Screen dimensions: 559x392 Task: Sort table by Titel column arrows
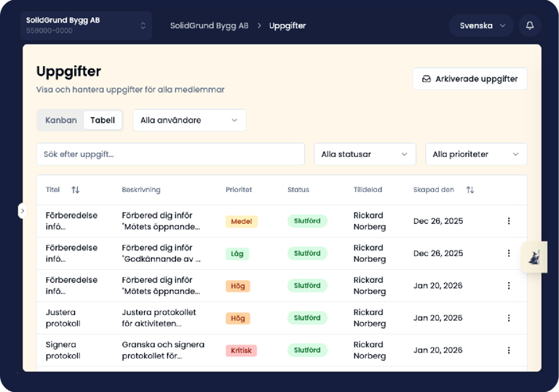pyautogui.click(x=75, y=190)
